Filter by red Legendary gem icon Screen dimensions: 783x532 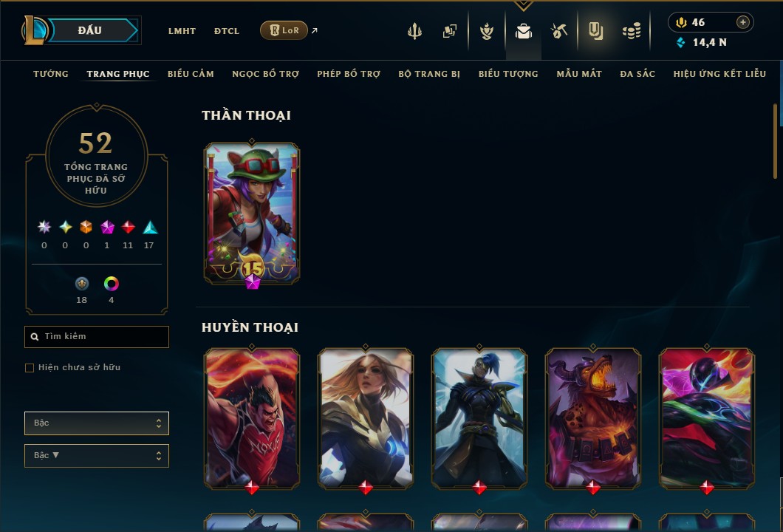coord(128,228)
